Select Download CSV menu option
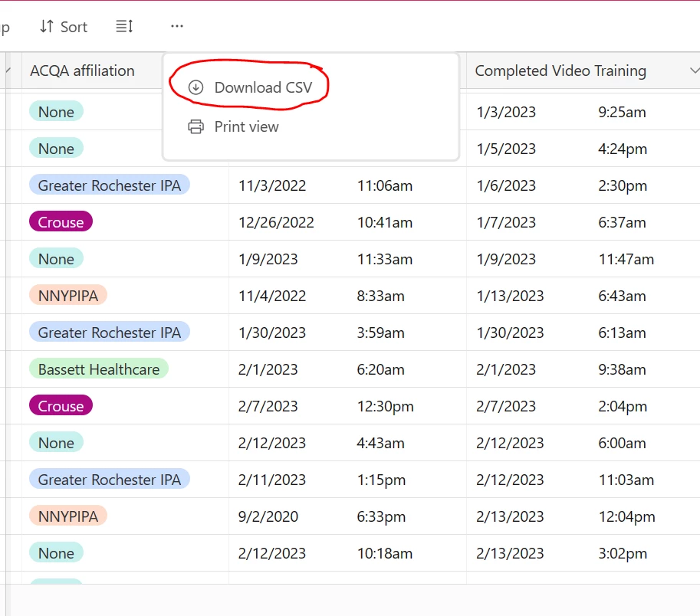 click(x=250, y=87)
